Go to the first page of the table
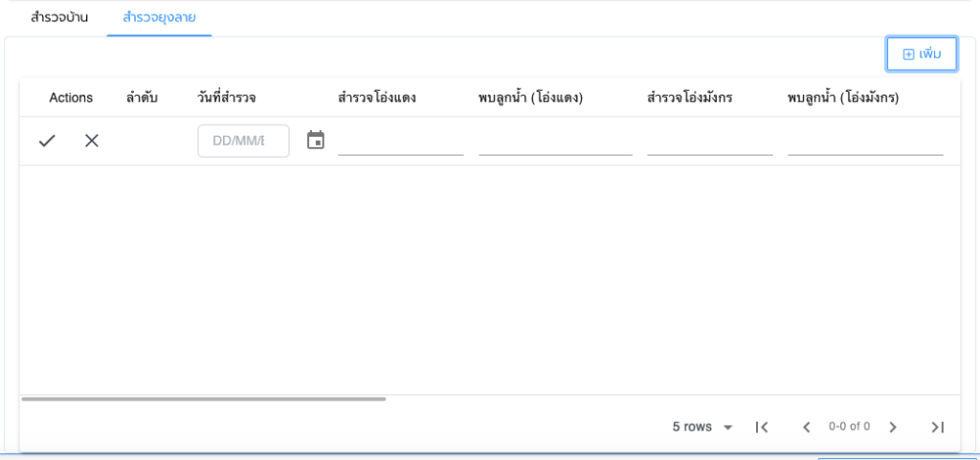This screenshot has height=460, width=980. pyautogui.click(x=762, y=427)
